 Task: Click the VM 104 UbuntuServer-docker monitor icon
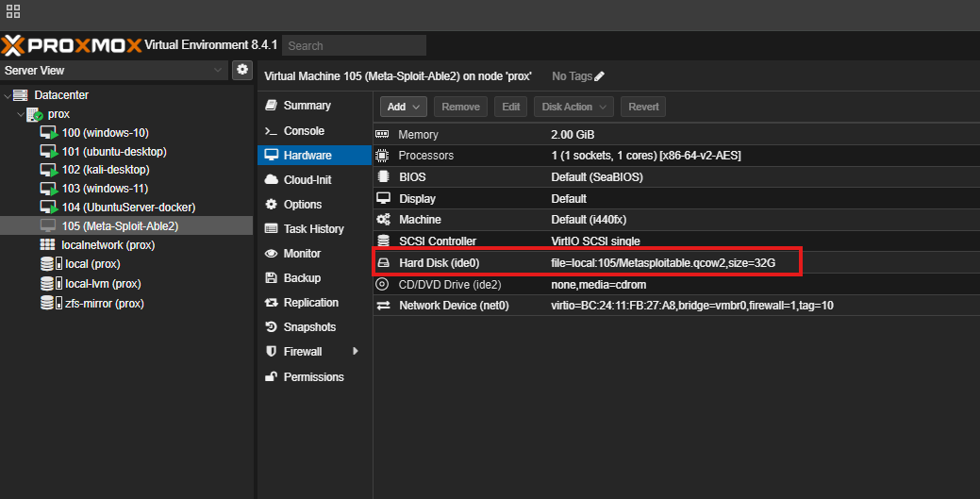tap(49, 207)
